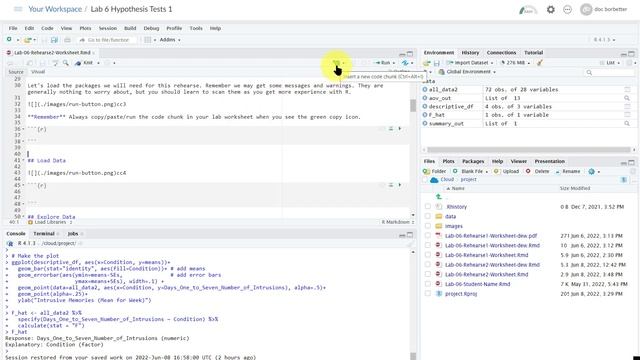Viewport: 640px width, 360px height.
Task: Open the R Markdown file type selector in status bar
Action: click(x=398, y=222)
